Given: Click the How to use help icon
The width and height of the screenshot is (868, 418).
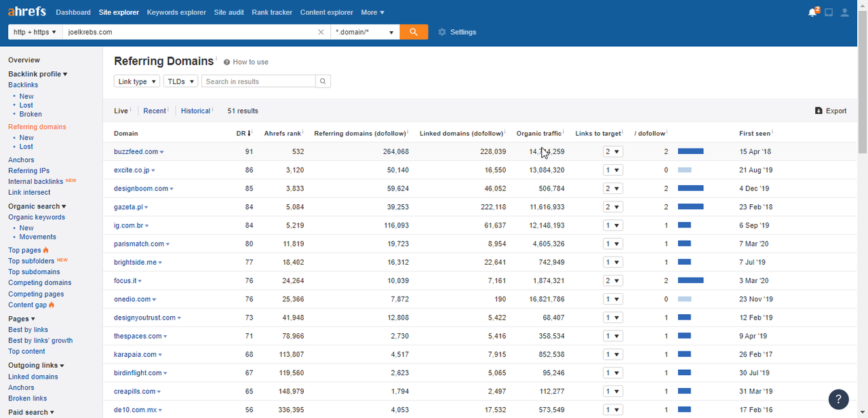Looking at the screenshot, I should point(226,62).
